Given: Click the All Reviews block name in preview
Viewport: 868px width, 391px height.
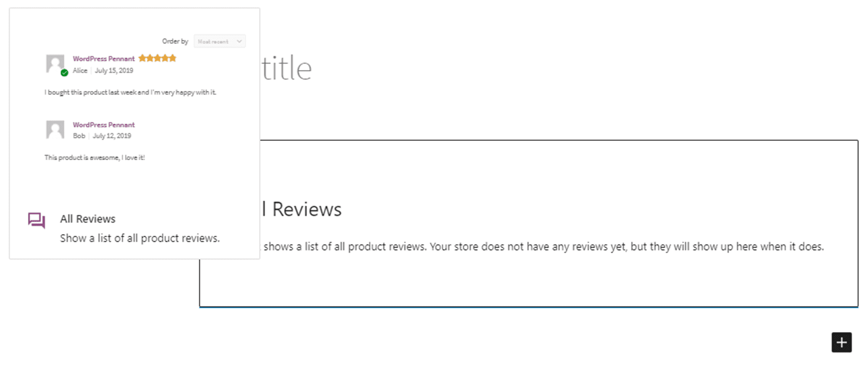Looking at the screenshot, I should (87, 219).
